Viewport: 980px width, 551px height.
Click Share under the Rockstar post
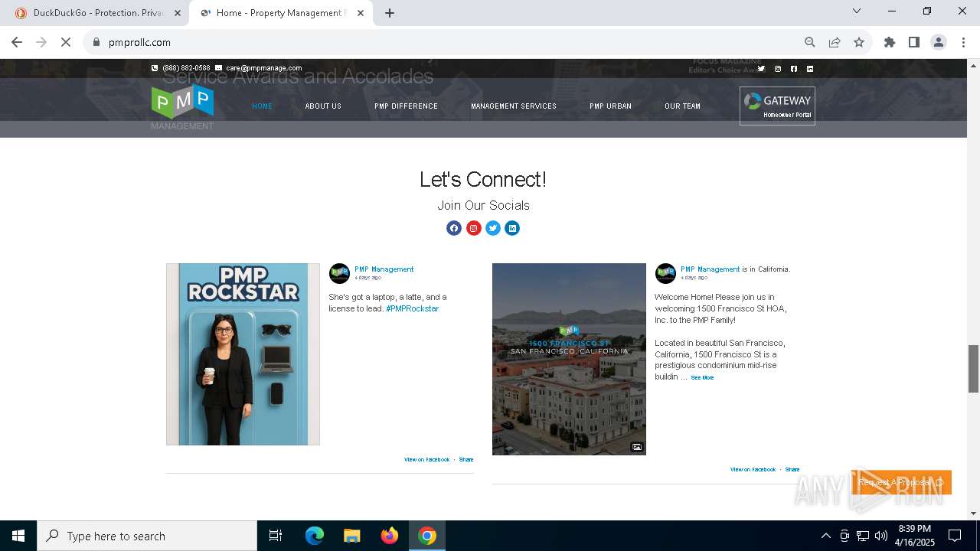pyautogui.click(x=466, y=460)
